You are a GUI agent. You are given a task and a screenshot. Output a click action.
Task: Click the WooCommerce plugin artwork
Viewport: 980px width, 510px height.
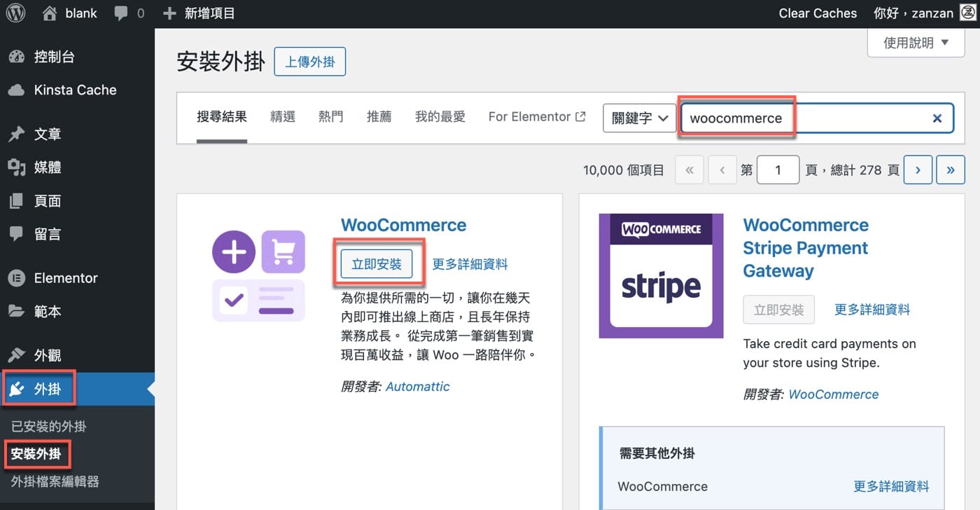(x=259, y=276)
